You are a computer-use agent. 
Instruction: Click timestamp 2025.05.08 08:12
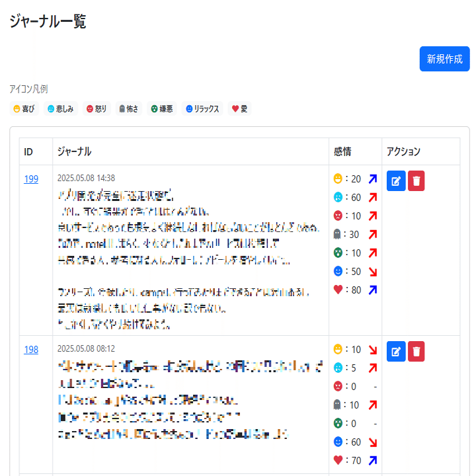[x=86, y=348]
